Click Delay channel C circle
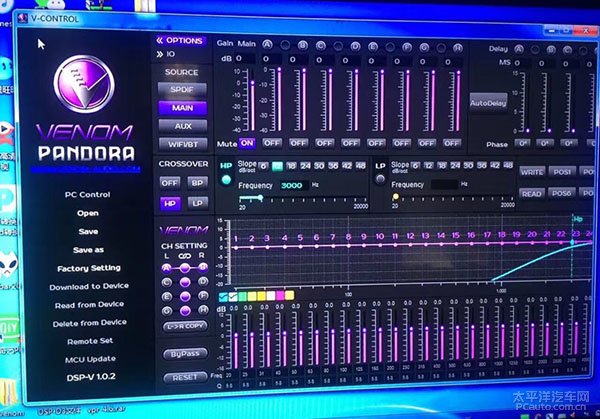 567,50
